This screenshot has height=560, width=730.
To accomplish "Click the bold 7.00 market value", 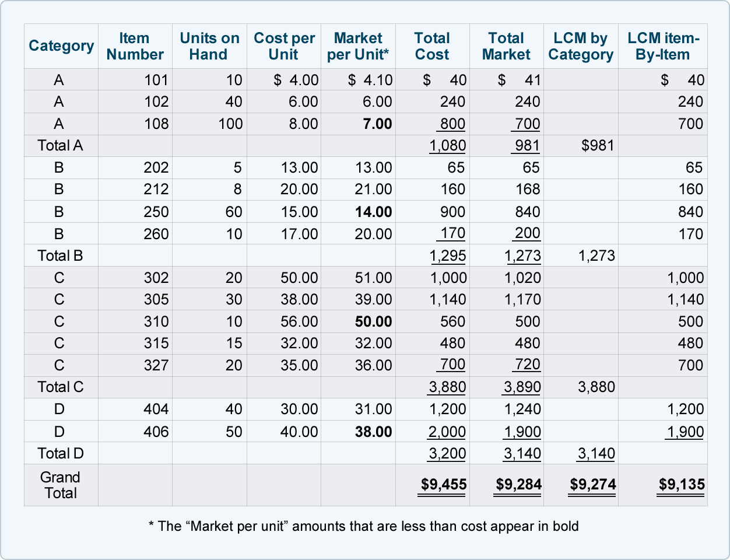I will (377, 124).
